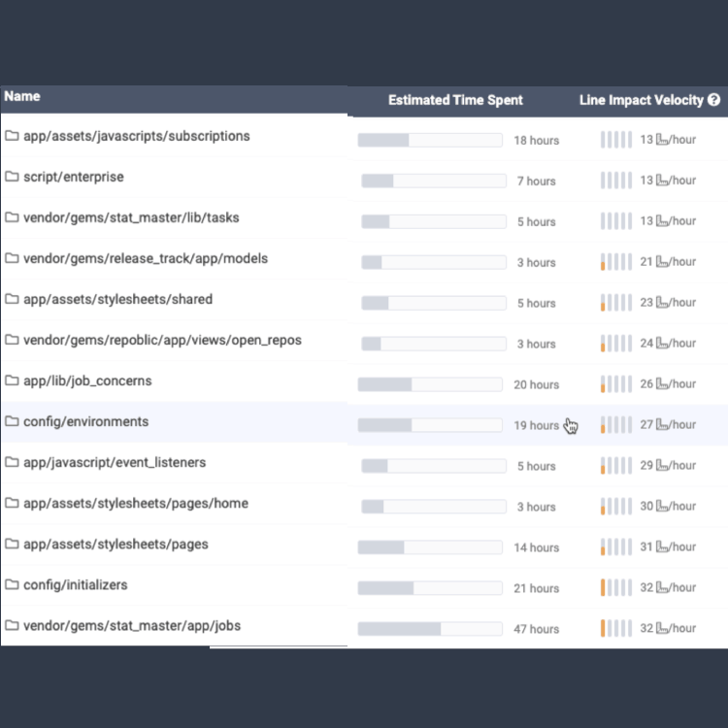Open app/javascript/event_listeners link
The height and width of the screenshot is (728, 728).
tap(115, 462)
